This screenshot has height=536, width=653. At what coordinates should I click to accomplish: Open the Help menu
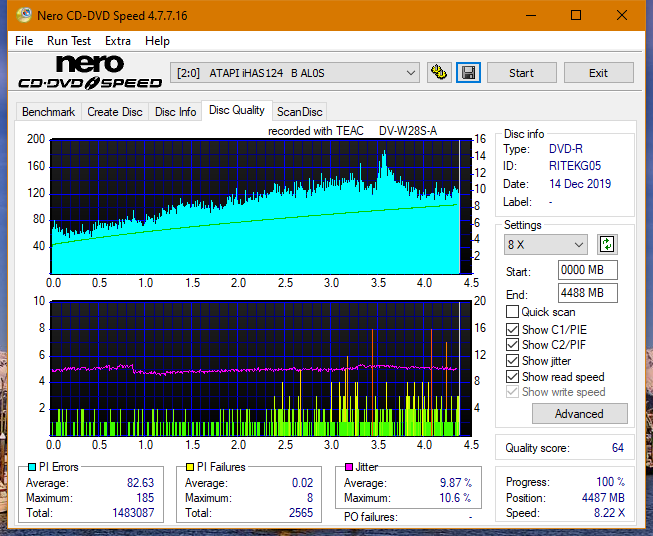click(157, 41)
